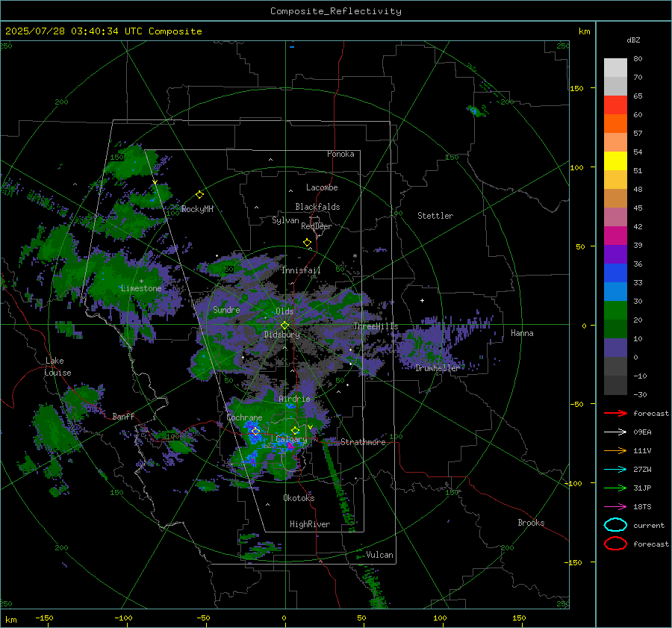Click the Olds city label
672x628 pixels.
[x=284, y=311]
